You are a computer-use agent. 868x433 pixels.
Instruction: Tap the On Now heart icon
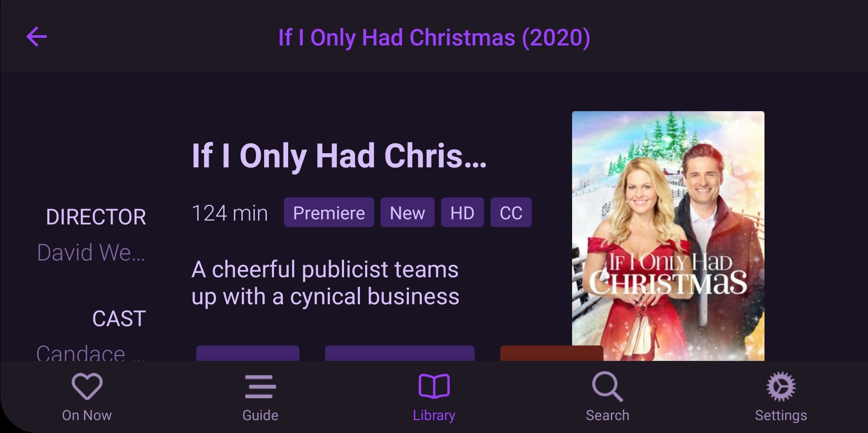[87, 386]
